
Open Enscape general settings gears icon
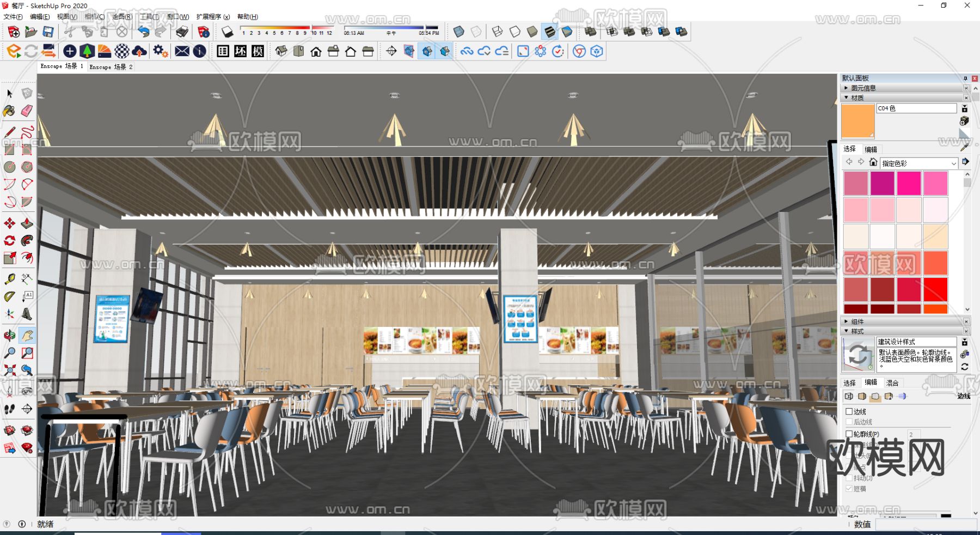(160, 51)
